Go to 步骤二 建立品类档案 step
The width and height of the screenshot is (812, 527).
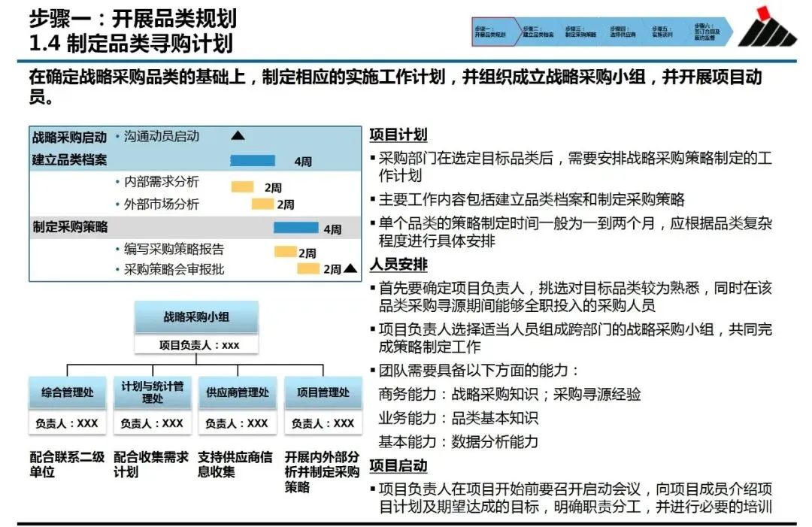coord(538,32)
